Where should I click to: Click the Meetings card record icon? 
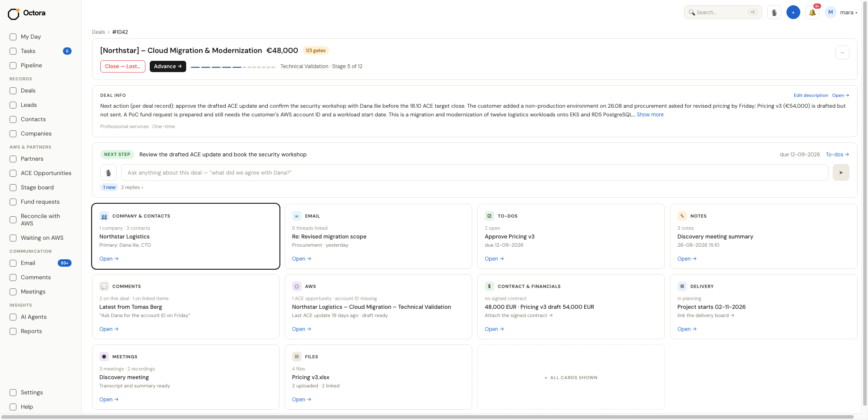click(104, 357)
